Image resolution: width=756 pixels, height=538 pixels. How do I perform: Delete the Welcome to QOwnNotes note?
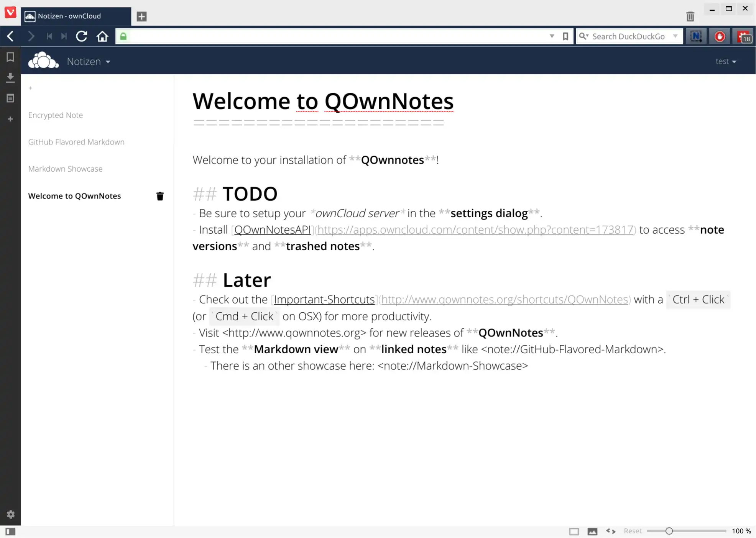tap(160, 196)
